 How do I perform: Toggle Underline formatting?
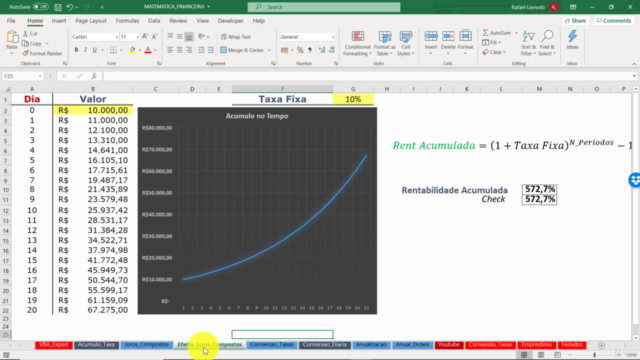pyautogui.click(x=95, y=50)
